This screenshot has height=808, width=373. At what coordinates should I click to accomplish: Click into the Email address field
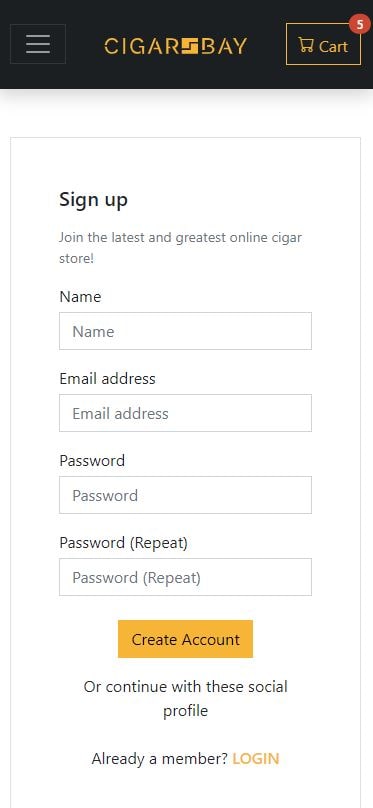coord(185,413)
